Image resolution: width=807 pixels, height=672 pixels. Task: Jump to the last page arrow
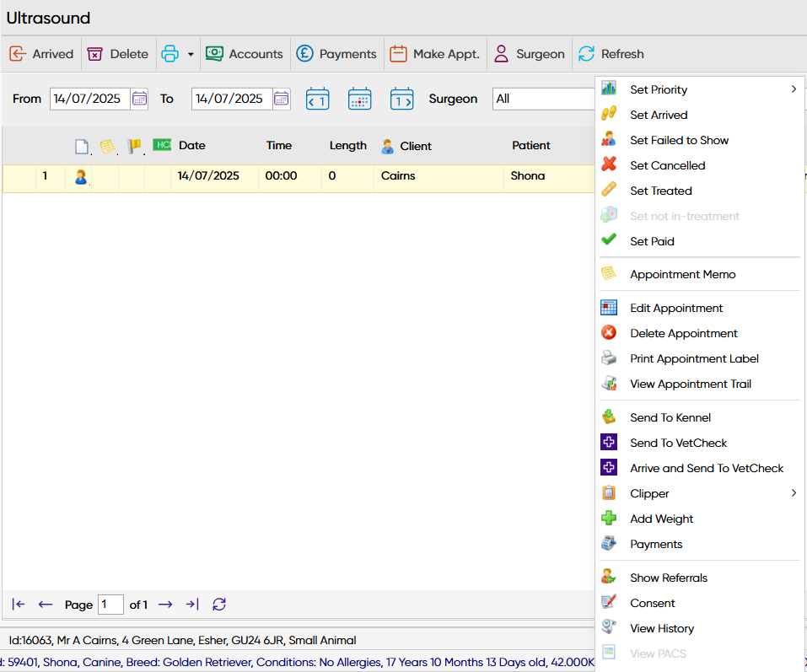(x=192, y=605)
